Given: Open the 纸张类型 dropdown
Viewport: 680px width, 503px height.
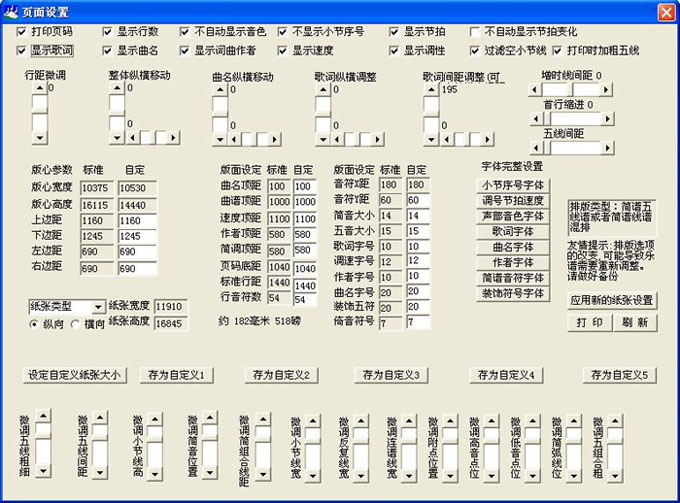Looking at the screenshot, I should (97, 306).
